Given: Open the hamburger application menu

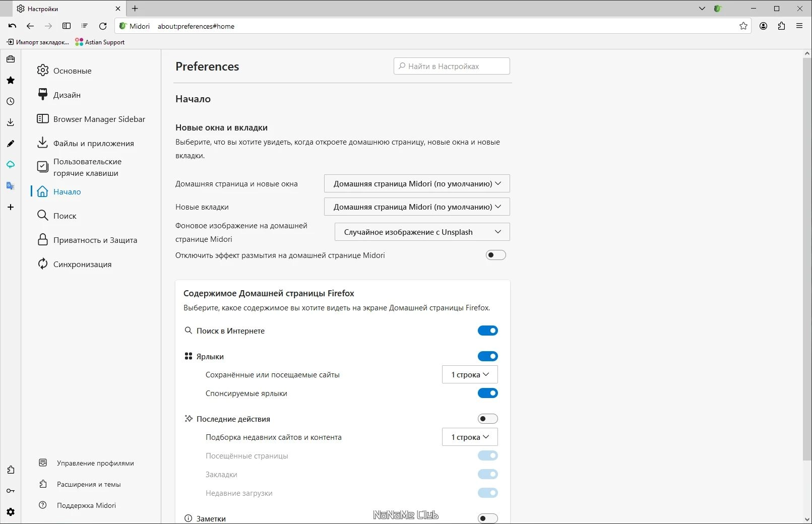Looking at the screenshot, I should click(799, 26).
